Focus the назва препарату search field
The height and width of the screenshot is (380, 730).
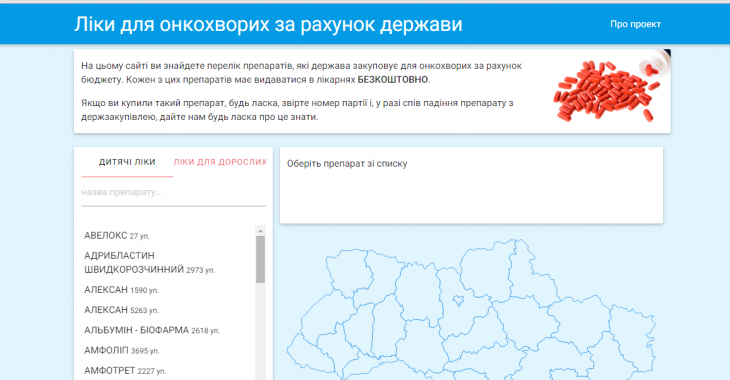(173, 192)
